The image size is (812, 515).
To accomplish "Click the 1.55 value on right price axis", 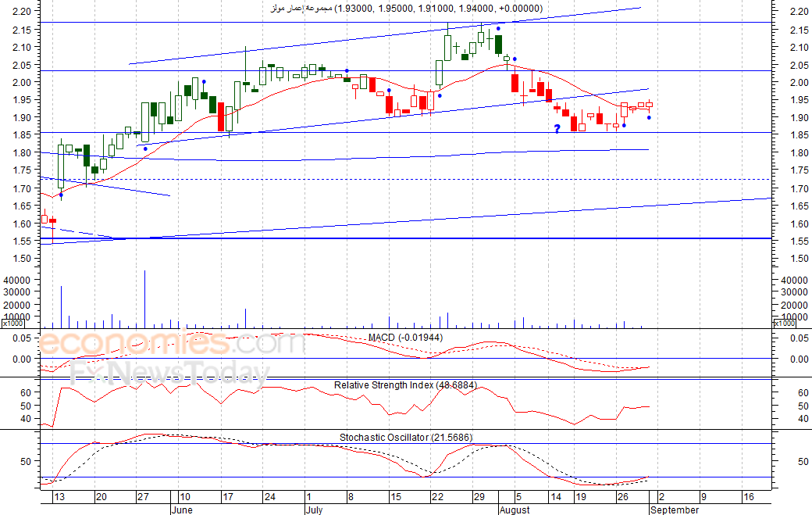I will click(800, 241).
